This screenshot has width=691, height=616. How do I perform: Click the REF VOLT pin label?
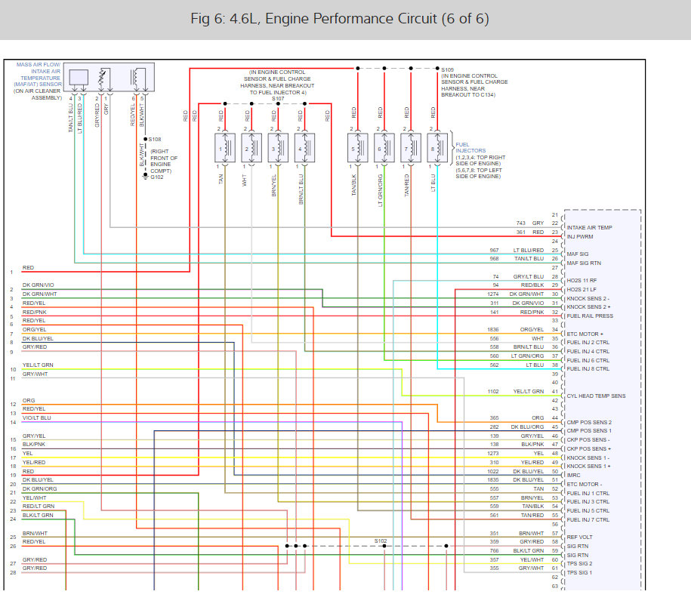579,537
